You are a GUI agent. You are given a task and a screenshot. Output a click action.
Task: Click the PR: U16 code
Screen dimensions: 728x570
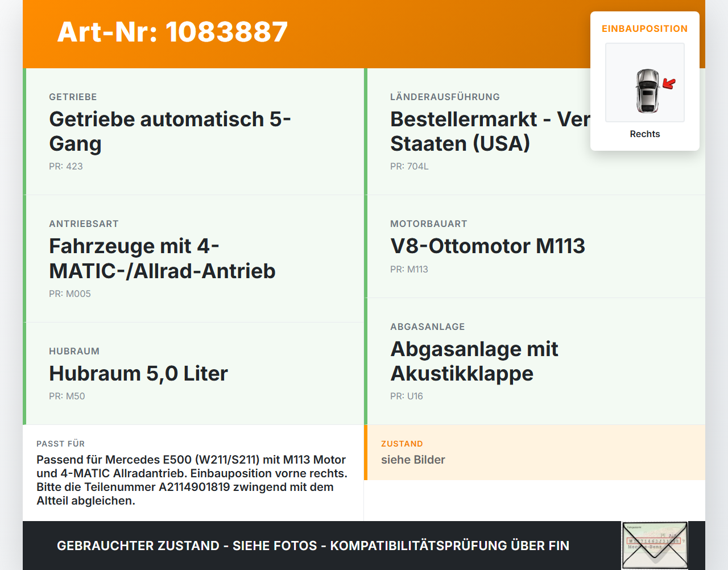point(407,396)
